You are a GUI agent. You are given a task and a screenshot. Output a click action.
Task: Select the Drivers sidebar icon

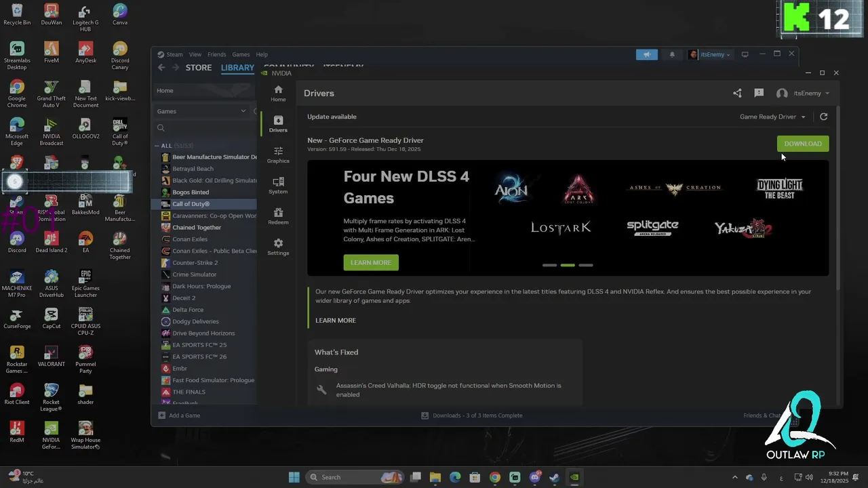[278, 124]
